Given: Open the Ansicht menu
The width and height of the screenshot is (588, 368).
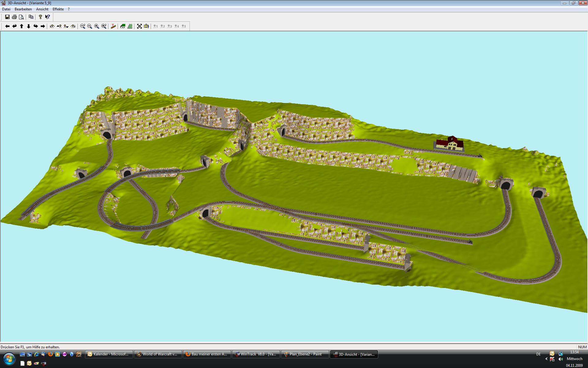Looking at the screenshot, I should (x=42, y=9).
